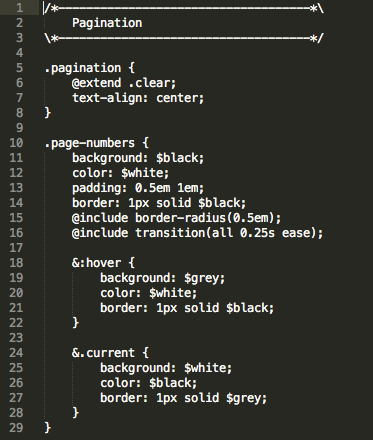The width and height of the screenshot is (373, 440).
Task: Click the .page-numbers selector
Action: pos(90,143)
